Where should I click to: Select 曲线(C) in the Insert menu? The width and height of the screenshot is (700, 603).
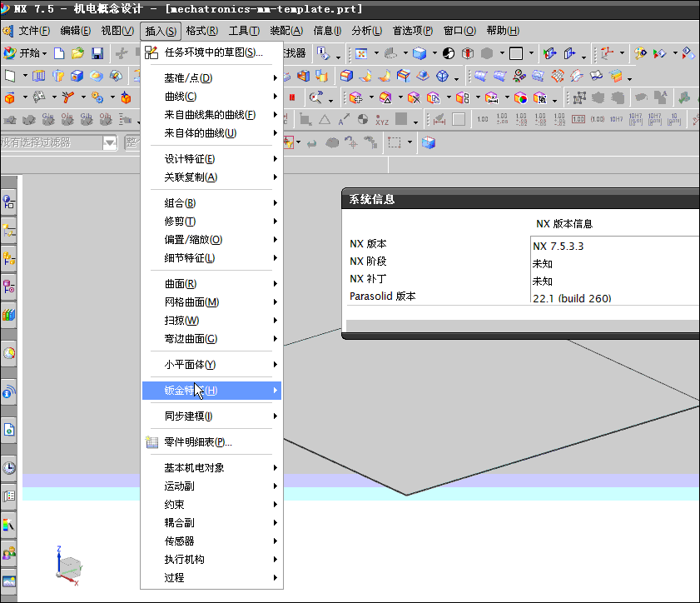pos(211,96)
